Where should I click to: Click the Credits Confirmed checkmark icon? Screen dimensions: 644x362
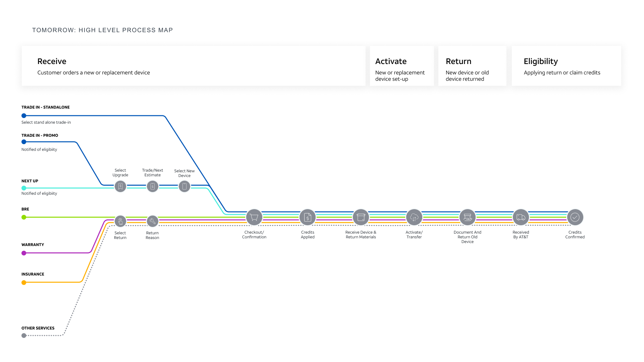point(575,218)
